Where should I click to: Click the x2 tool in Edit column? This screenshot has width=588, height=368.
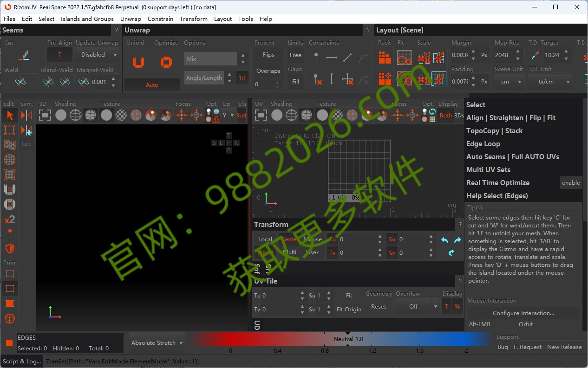click(10, 220)
